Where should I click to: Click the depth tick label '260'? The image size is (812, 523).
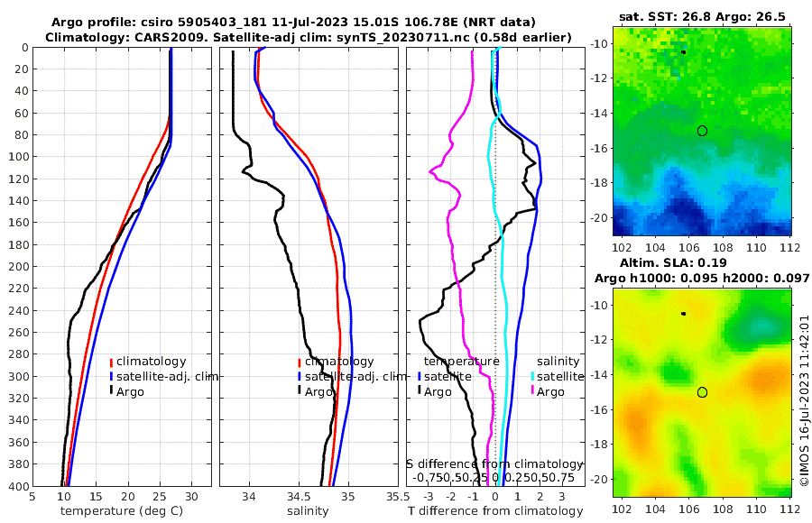[x=19, y=333]
